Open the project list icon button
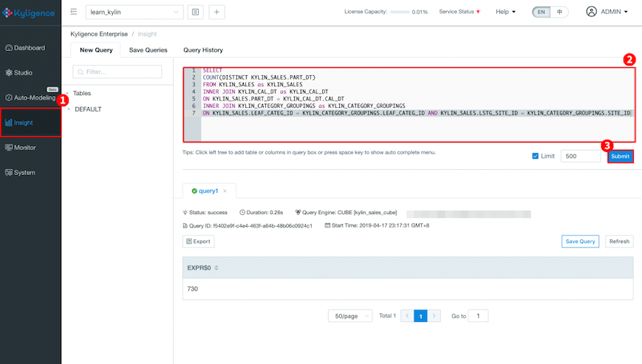The height and width of the screenshot is (364, 642). (195, 12)
